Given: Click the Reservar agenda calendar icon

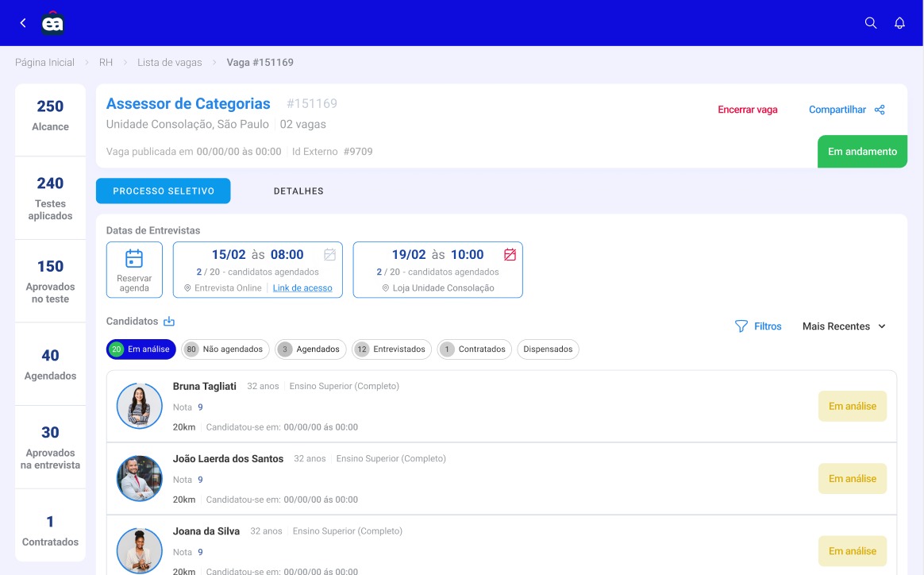Looking at the screenshot, I should [x=134, y=259].
